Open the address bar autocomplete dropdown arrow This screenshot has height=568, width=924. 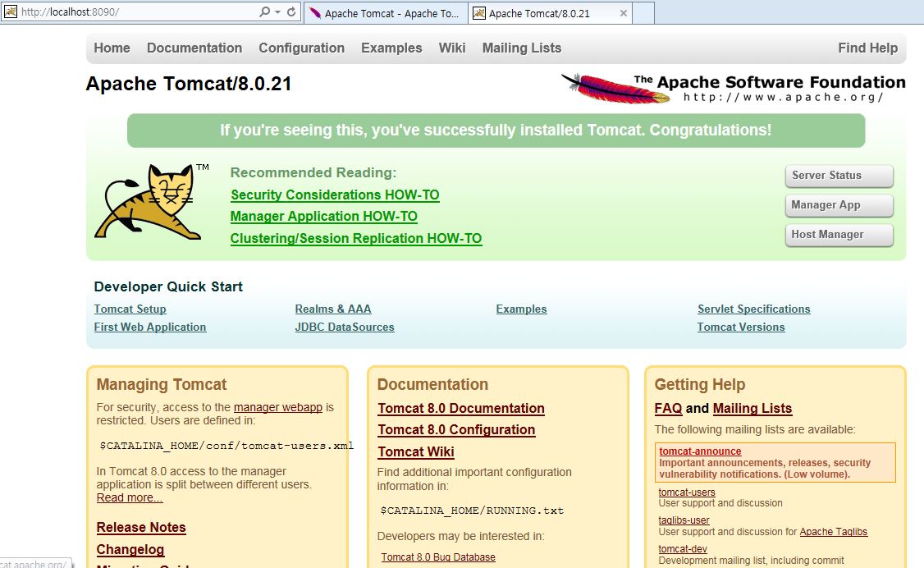pos(277,12)
